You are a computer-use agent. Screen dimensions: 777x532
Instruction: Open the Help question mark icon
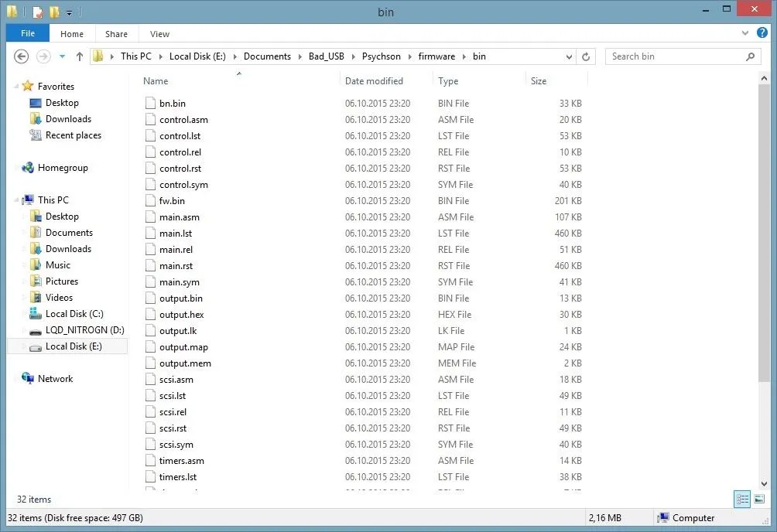(x=762, y=32)
